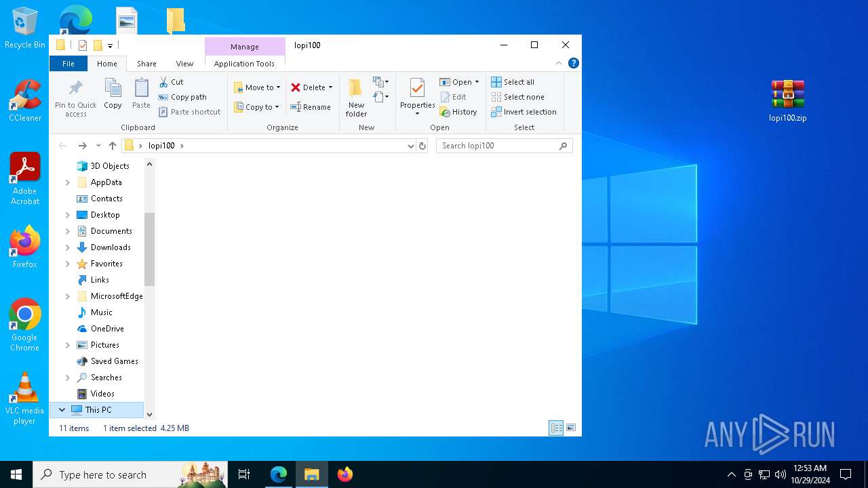Open Firefox from the taskbar
This screenshot has width=868, height=488.
(x=344, y=474)
